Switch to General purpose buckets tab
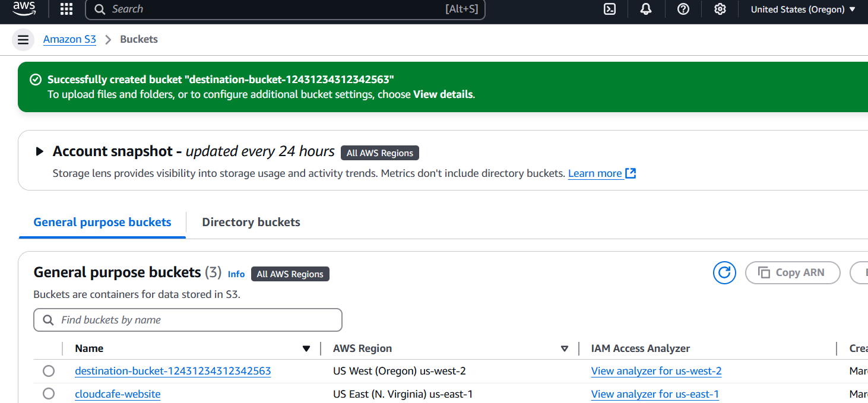 pos(102,222)
